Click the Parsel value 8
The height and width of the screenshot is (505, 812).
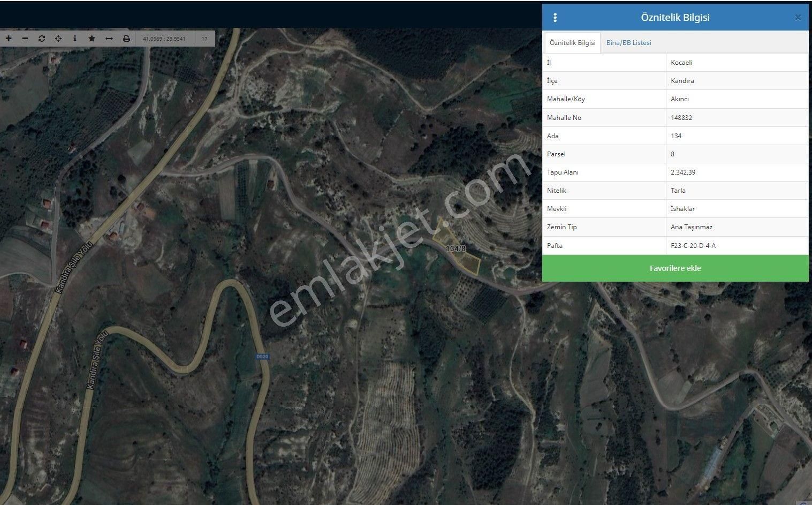(x=673, y=154)
